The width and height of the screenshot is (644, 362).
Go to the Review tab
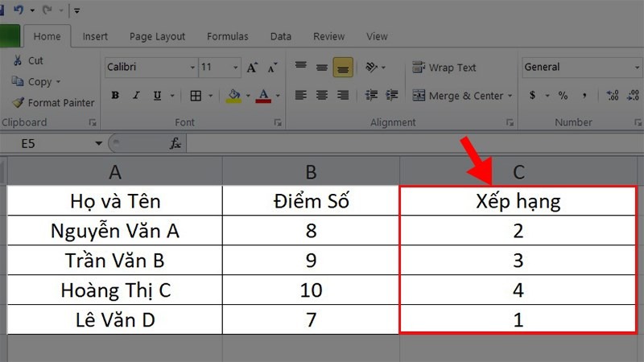click(328, 36)
